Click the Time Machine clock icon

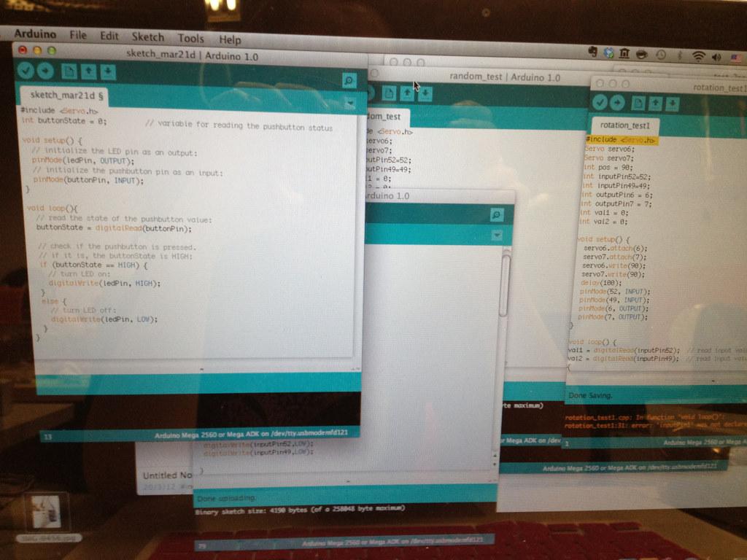tap(661, 55)
